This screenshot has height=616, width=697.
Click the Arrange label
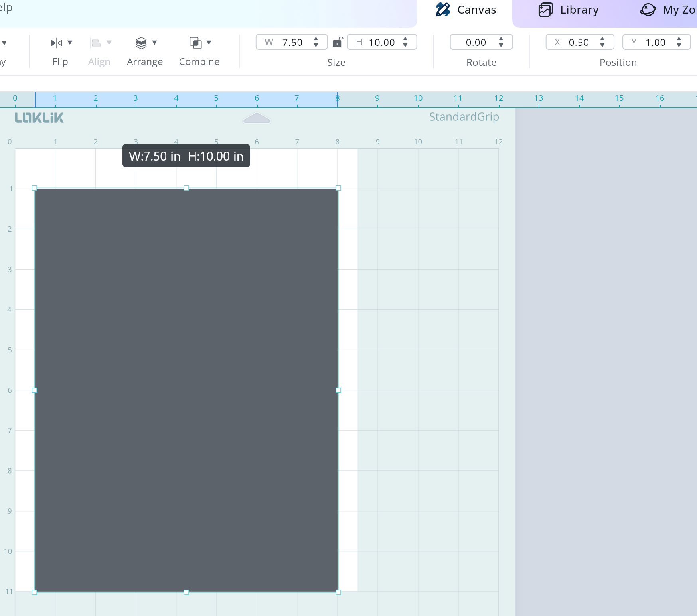click(x=145, y=62)
